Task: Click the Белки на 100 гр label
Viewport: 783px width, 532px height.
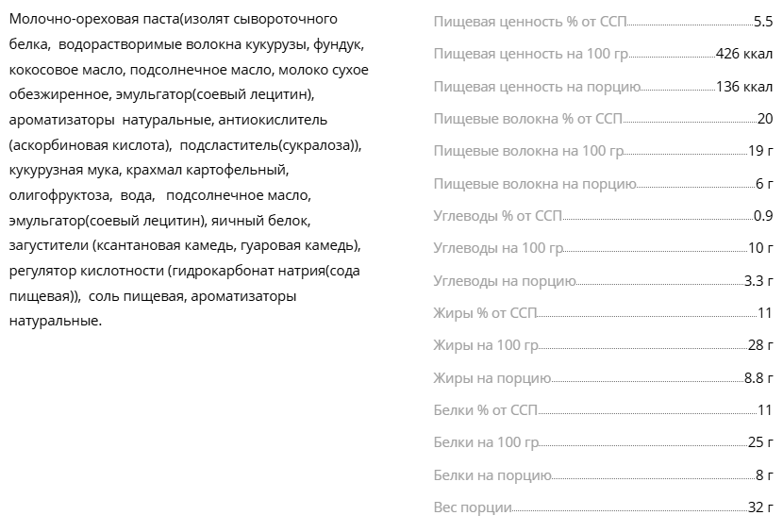Action: [x=486, y=442]
